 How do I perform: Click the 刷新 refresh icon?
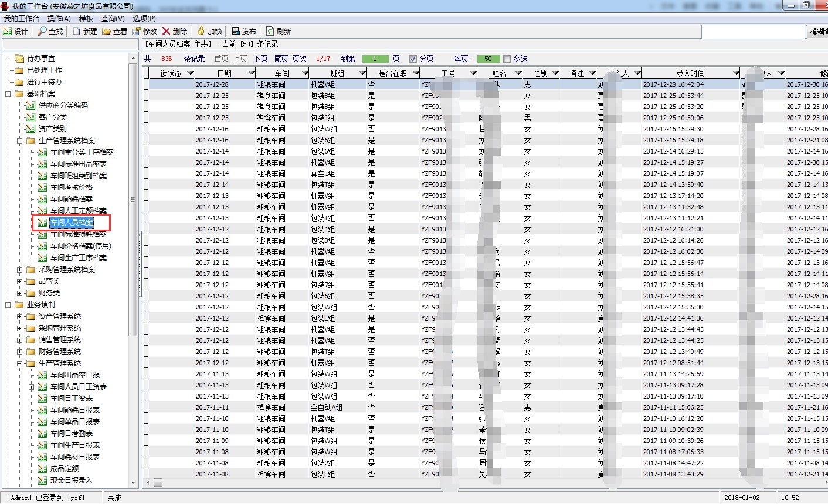tap(270, 31)
